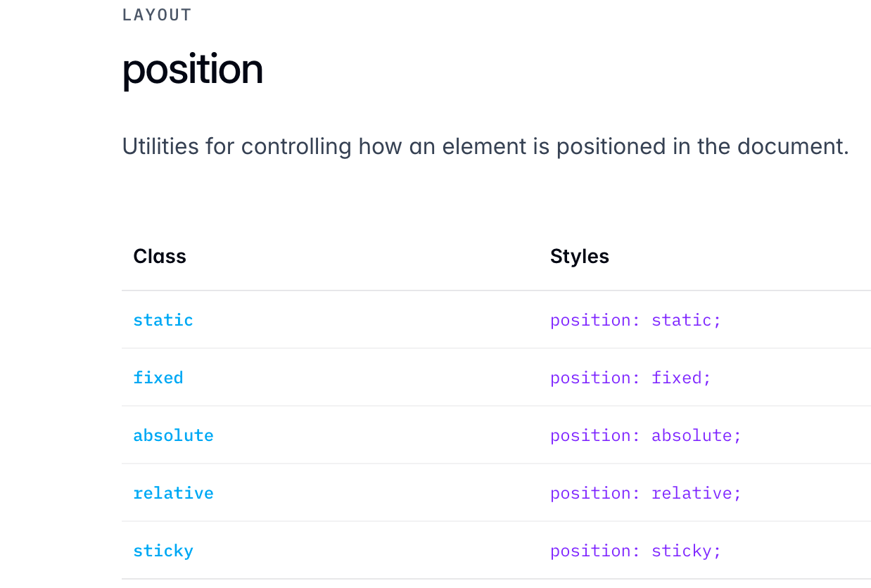
Task: Select the 'sticky' class name
Action: (163, 551)
